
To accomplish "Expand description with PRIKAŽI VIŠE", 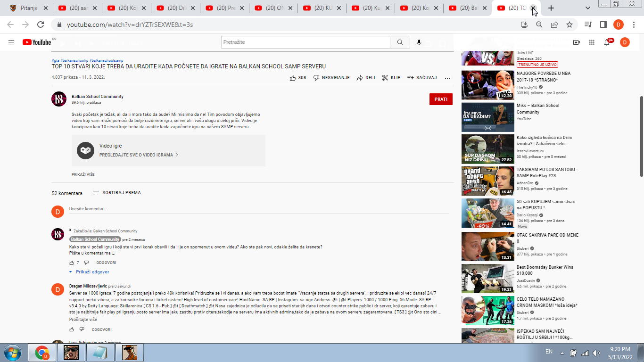I will 83,174.
